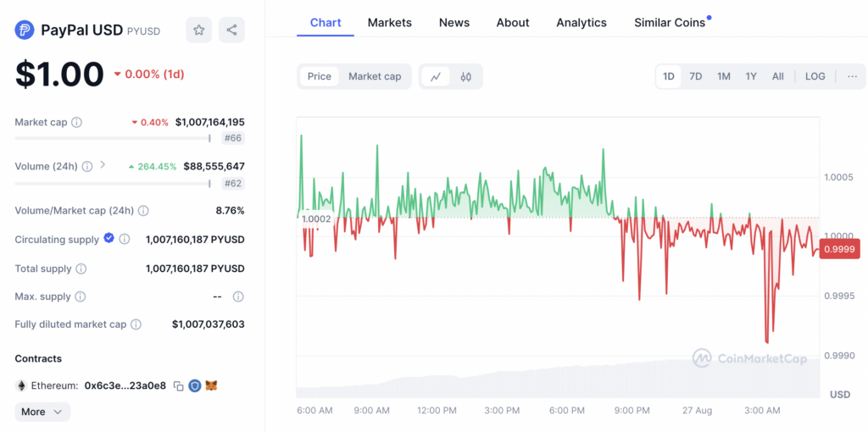Open the Analytics tab
868x432 pixels.
(581, 23)
